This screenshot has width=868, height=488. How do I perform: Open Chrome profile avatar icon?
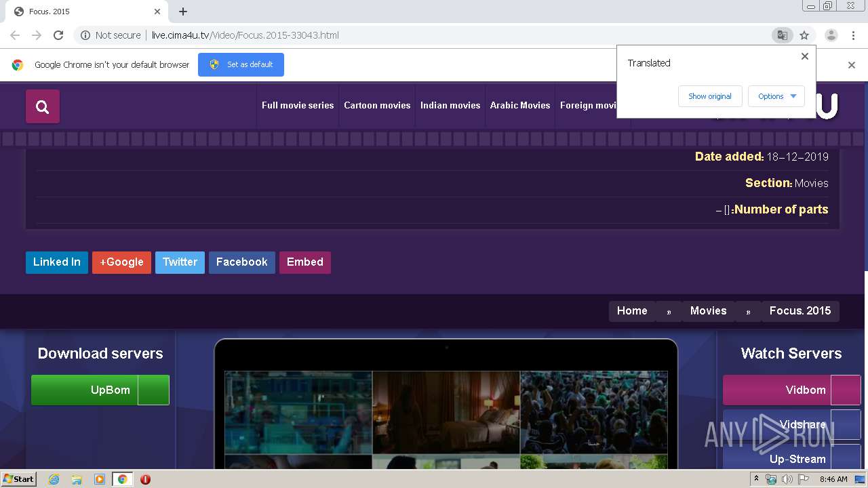coord(831,35)
